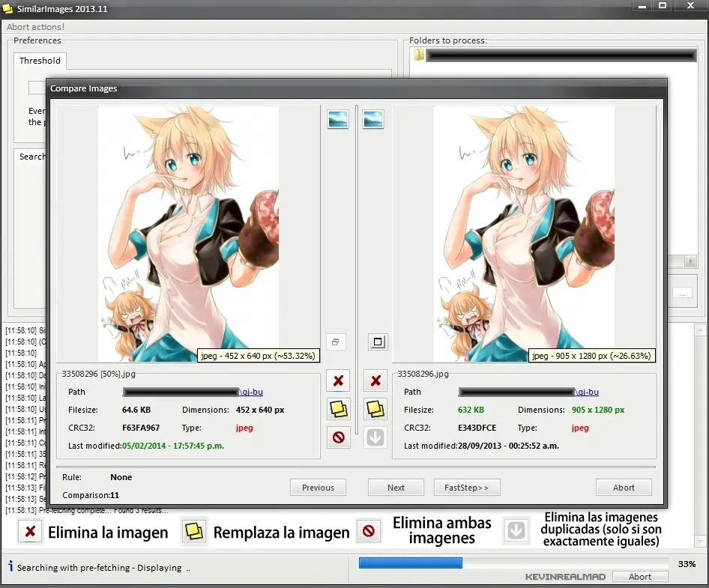Screen dimensions: 709x588
Task: Delete the right 905x1280 image
Action: pyautogui.click(x=375, y=381)
